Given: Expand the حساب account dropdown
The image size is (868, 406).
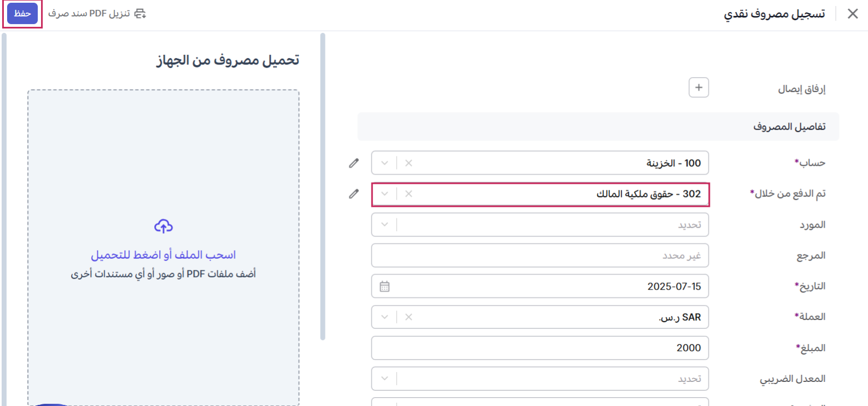Looking at the screenshot, I should coord(385,163).
